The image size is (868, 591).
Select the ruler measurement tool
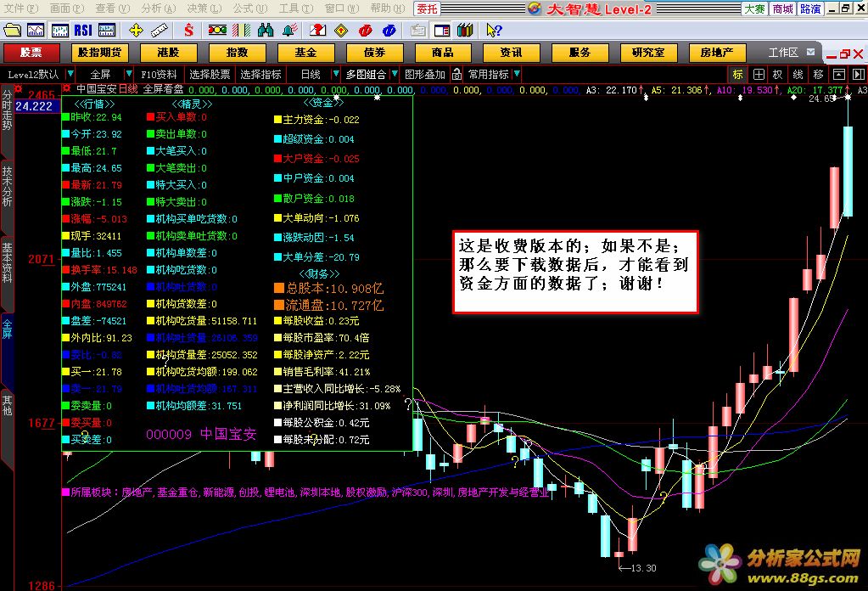(160, 31)
